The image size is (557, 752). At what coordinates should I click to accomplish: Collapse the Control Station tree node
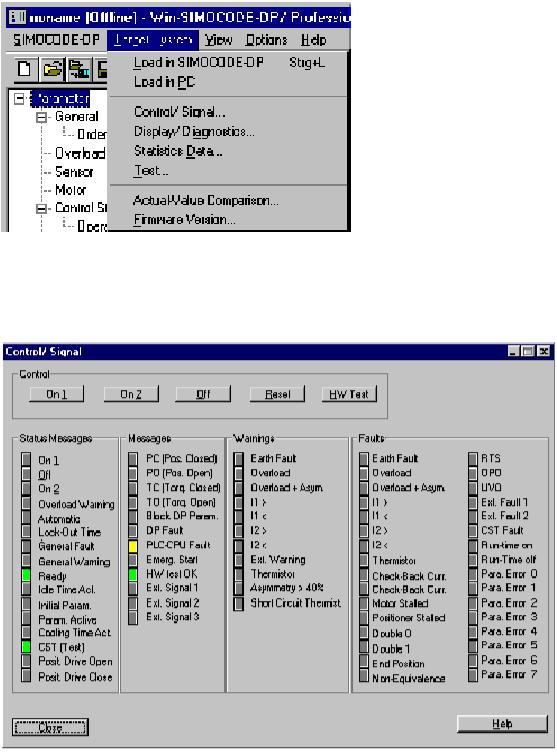42,208
